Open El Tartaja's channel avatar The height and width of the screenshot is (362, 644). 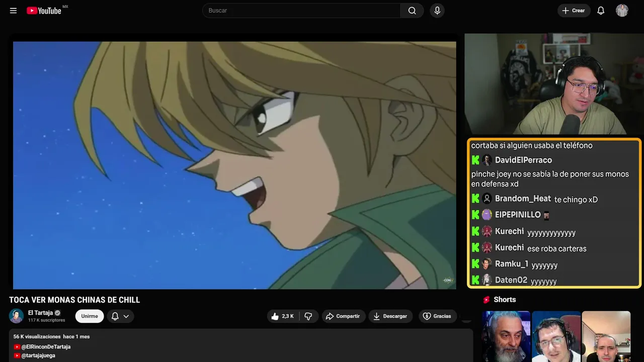(16, 316)
